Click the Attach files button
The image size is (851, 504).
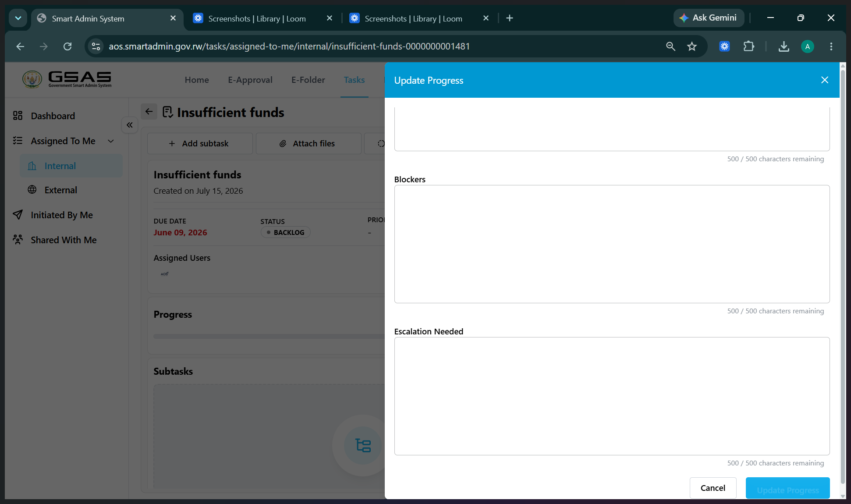click(x=308, y=144)
